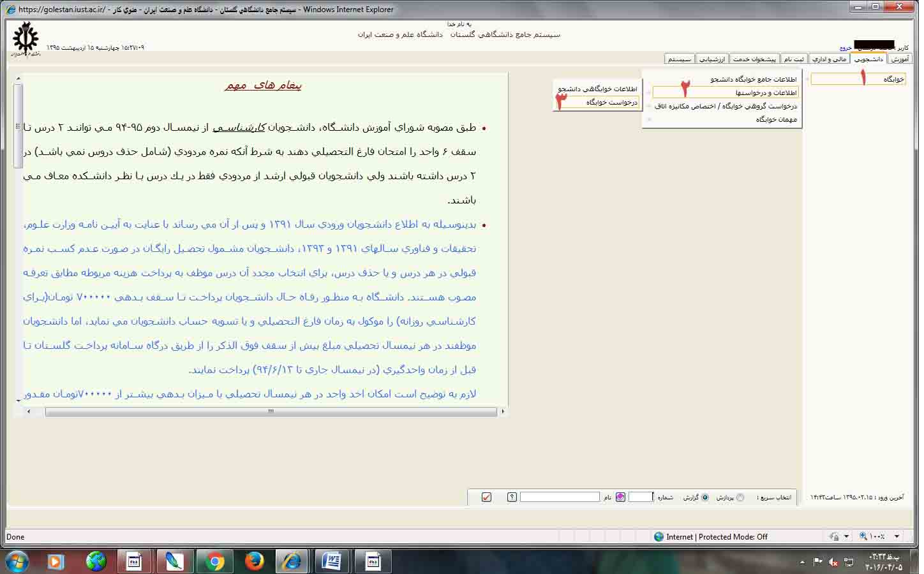Click the green globe taskbar icon
Image resolution: width=924 pixels, height=574 pixels.
click(x=96, y=561)
